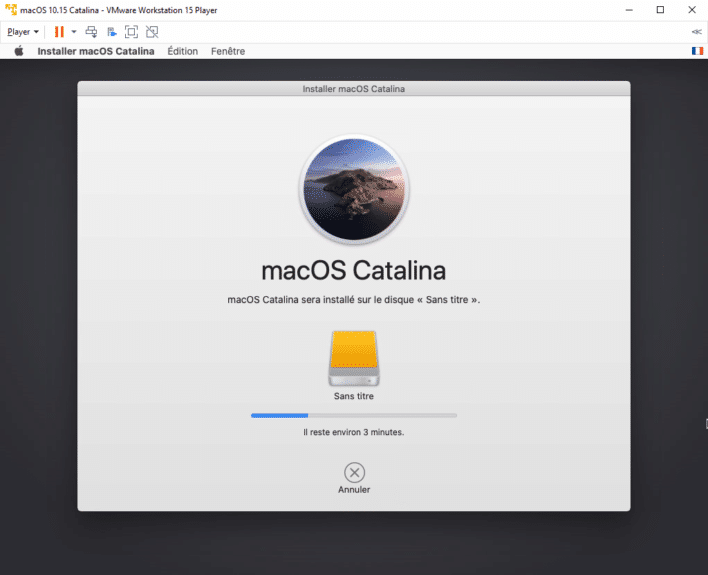Open the Fenêtre menu
The image size is (708, 575).
click(x=228, y=51)
